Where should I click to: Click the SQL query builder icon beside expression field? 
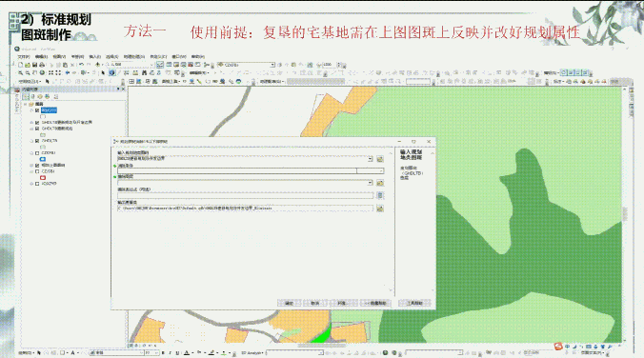point(380,195)
